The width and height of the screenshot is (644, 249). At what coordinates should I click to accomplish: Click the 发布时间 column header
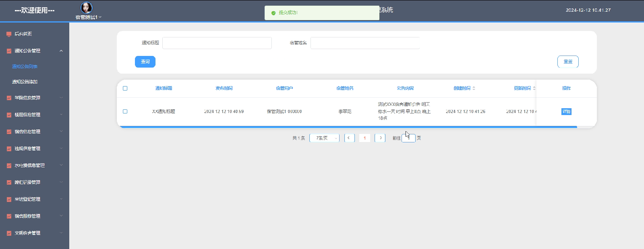[x=224, y=88]
